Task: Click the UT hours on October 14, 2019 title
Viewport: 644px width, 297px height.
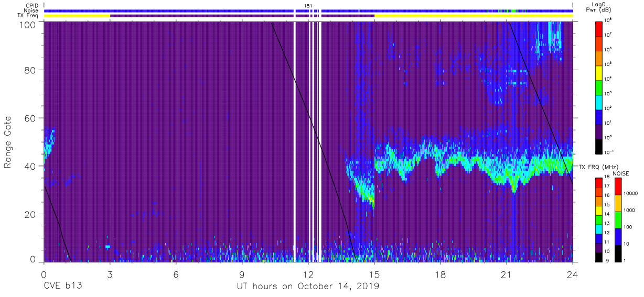Action: tap(307, 287)
